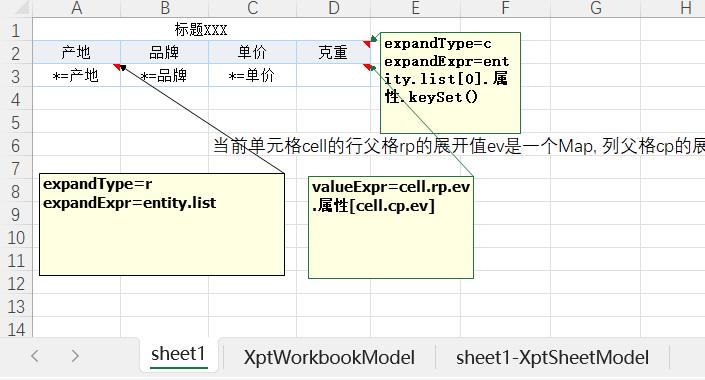
Task: Show next sheet tabs with right arrow
Action: click(x=75, y=356)
